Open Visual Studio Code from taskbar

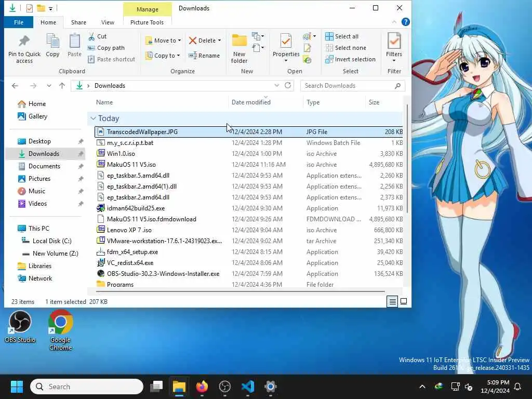click(248, 387)
